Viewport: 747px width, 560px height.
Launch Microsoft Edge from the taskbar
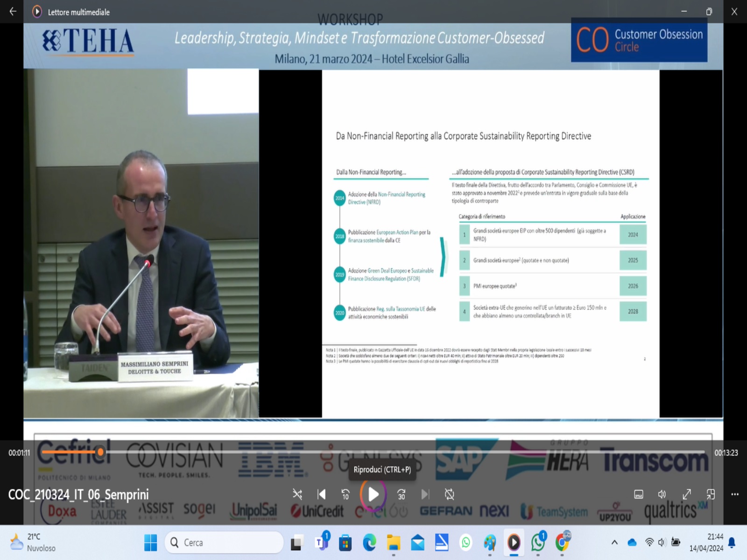click(x=369, y=543)
